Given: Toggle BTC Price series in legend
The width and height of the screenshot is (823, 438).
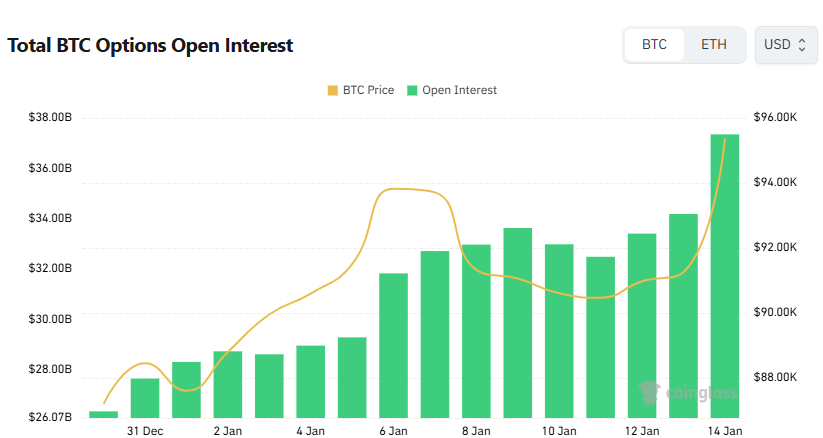Looking at the screenshot, I should coord(360,90).
